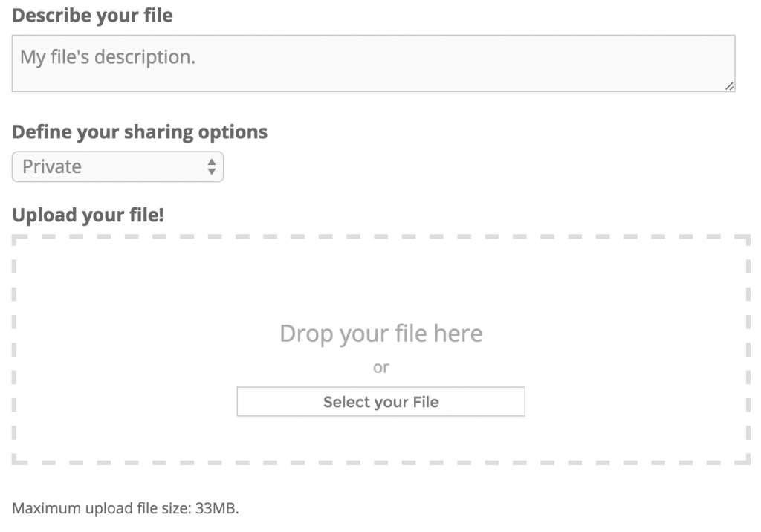The image size is (761, 532).
Task: Open the Private sharing options dropdown
Action: (117, 166)
